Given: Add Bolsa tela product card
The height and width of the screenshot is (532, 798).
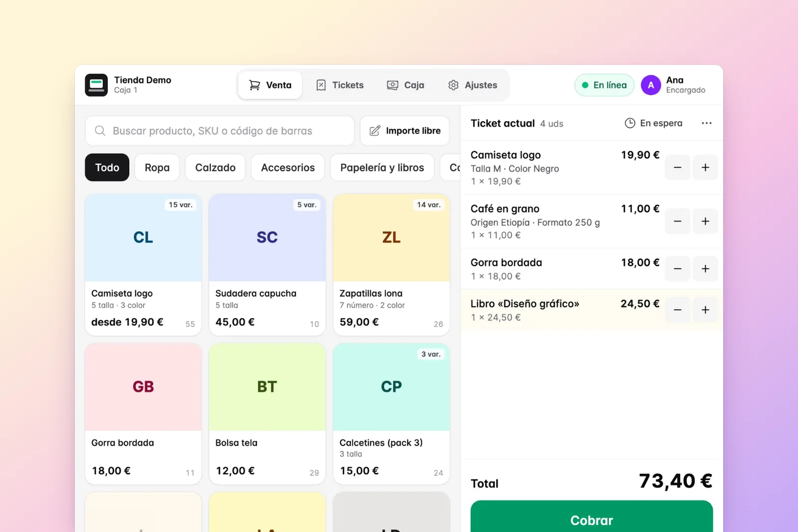Looking at the screenshot, I should coord(267,413).
